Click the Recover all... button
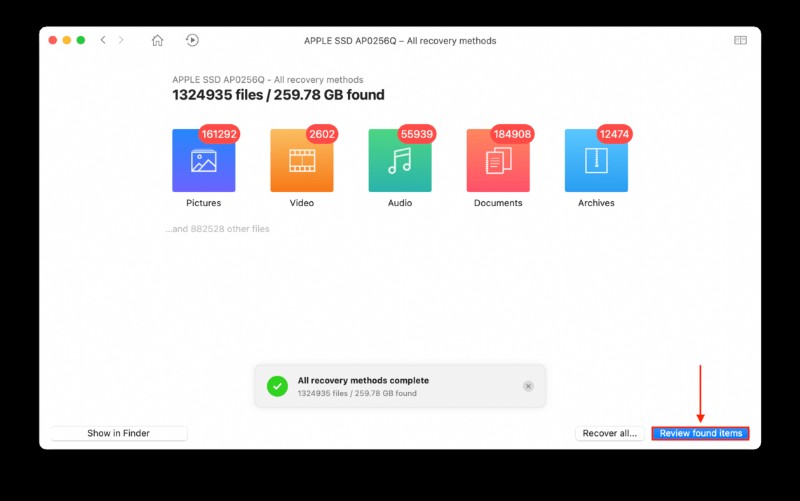The height and width of the screenshot is (501, 800). click(x=610, y=433)
